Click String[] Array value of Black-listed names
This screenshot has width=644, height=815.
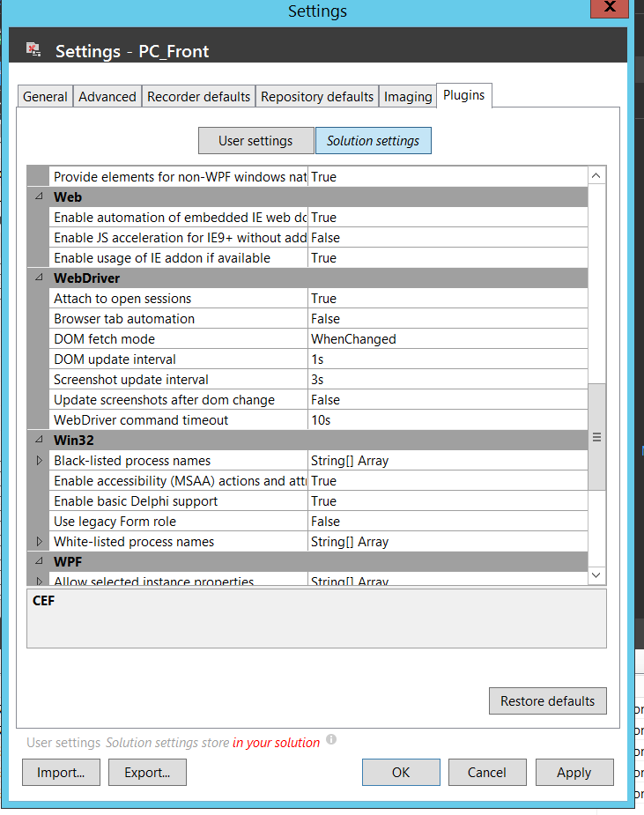(x=448, y=461)
